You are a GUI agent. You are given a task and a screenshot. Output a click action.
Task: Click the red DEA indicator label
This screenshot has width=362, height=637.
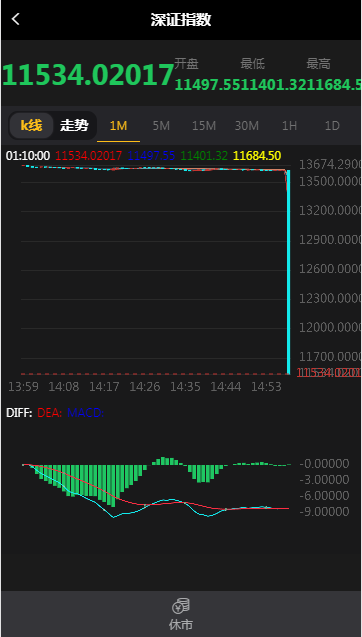point(50,413)
